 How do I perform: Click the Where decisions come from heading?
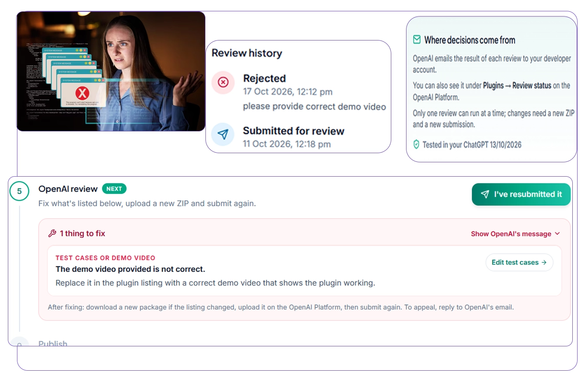[x=470, y=40]
